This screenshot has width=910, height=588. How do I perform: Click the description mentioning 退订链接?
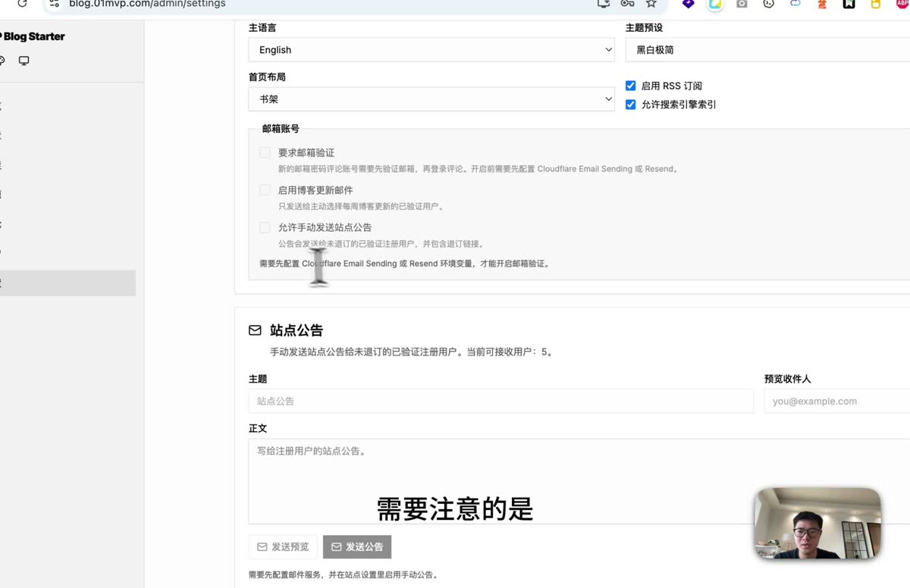[381, 244]
